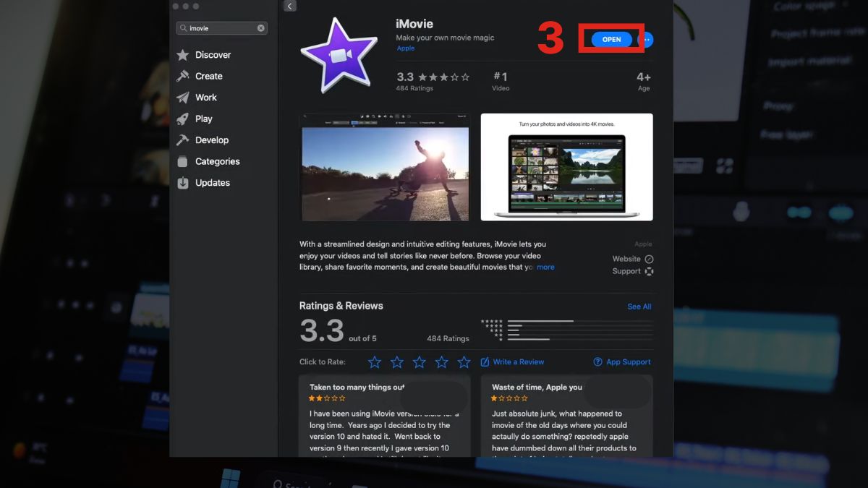Click the Create paintbrush icon
The width and height of the screenshot is (868, 488).
pos(182,76)
